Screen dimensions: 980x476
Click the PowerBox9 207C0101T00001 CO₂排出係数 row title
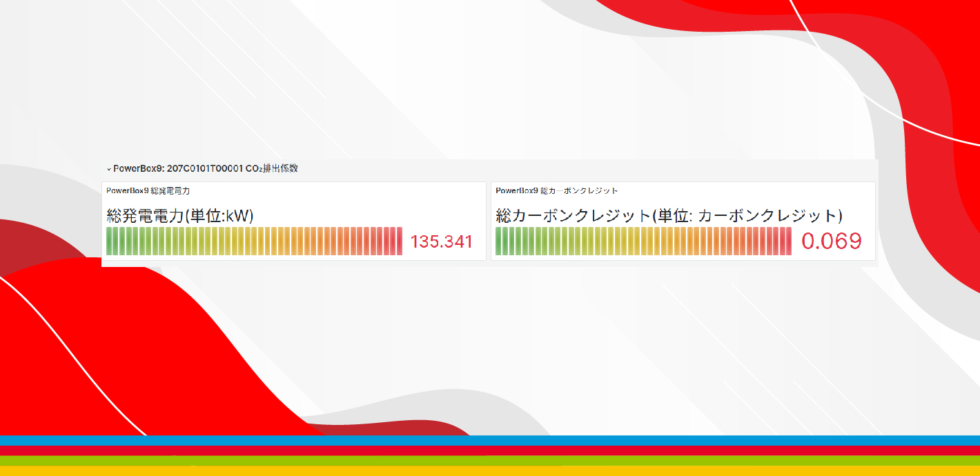(x=206, y=168)
